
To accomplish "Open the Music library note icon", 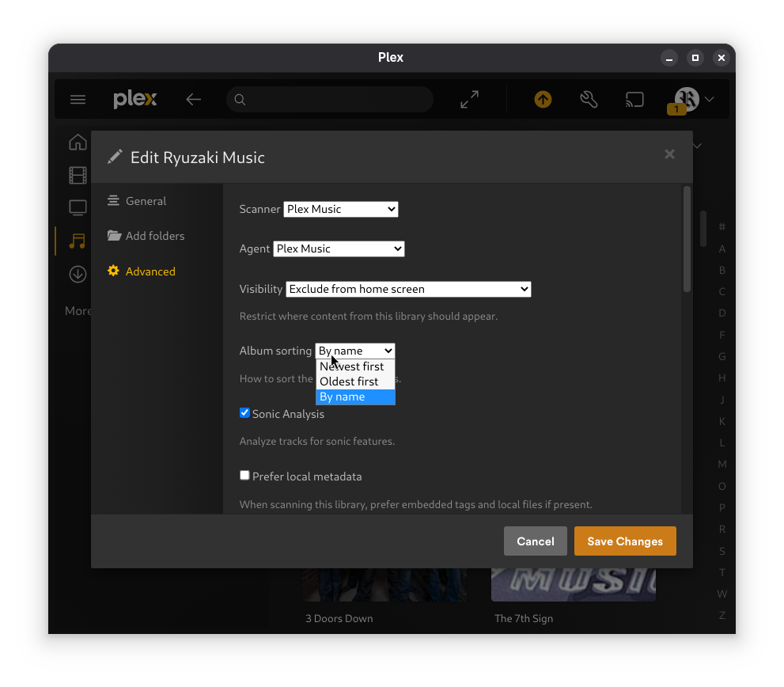I will 78,241.
